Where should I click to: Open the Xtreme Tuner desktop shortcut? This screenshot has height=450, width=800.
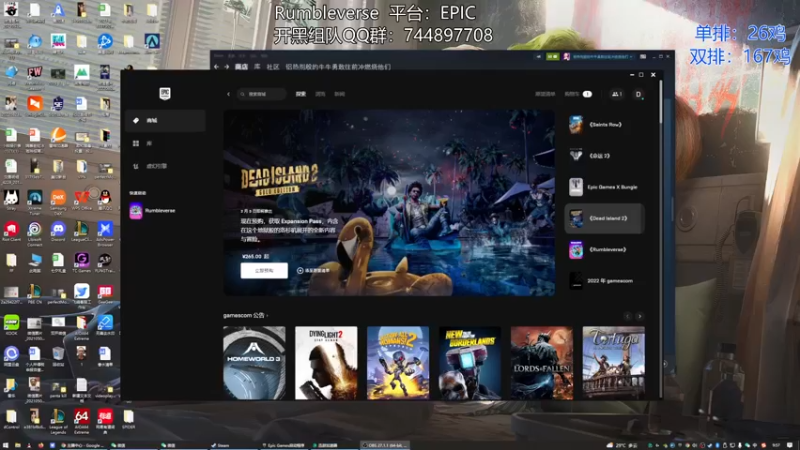coord(35,202)
